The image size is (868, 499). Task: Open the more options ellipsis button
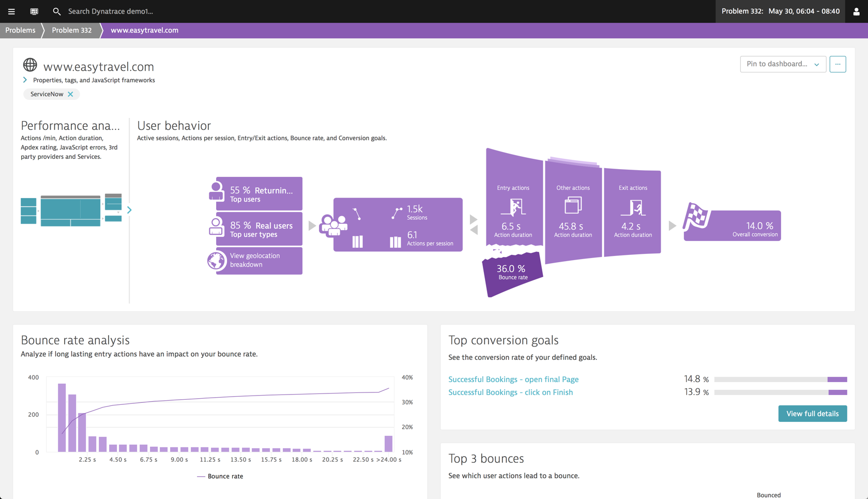tap(837, 64)
